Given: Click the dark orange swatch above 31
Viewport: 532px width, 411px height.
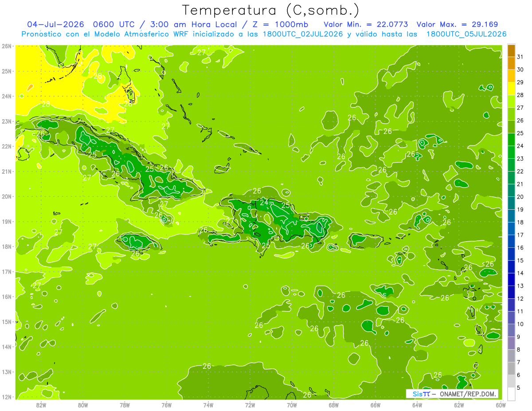Looking at the screenshot, I should (511, 51).
